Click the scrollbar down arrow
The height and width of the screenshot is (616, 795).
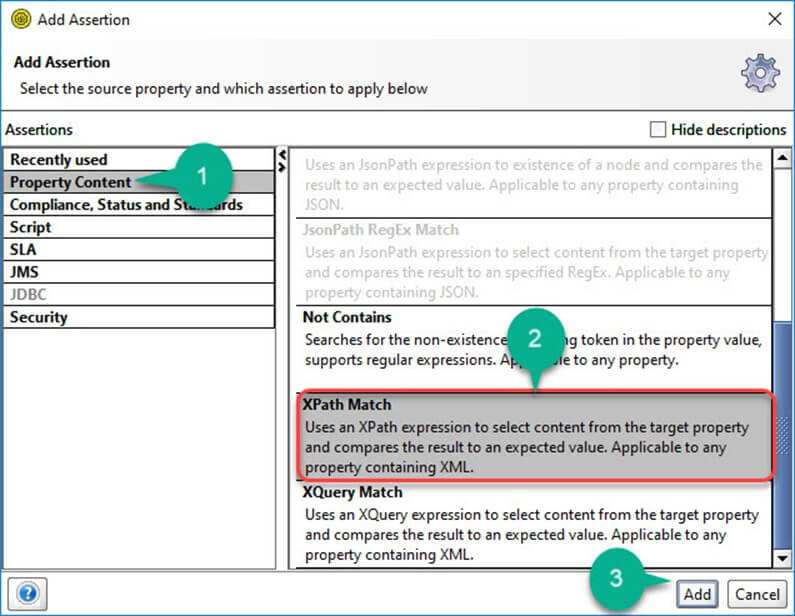click(783, 559)
